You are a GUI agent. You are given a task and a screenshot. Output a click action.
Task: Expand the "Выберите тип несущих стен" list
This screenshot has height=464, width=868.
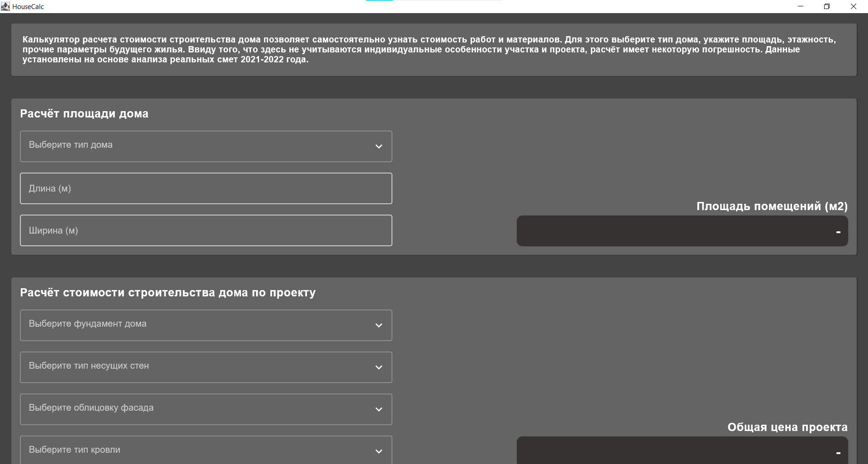(x=206, y=367)
